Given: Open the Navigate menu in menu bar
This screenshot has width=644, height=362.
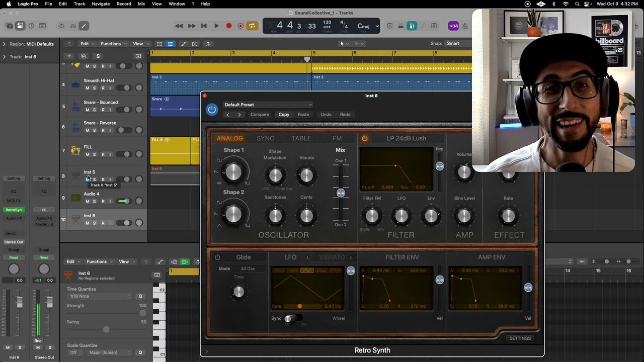Looking at the screenshot, I should point(101,4).
